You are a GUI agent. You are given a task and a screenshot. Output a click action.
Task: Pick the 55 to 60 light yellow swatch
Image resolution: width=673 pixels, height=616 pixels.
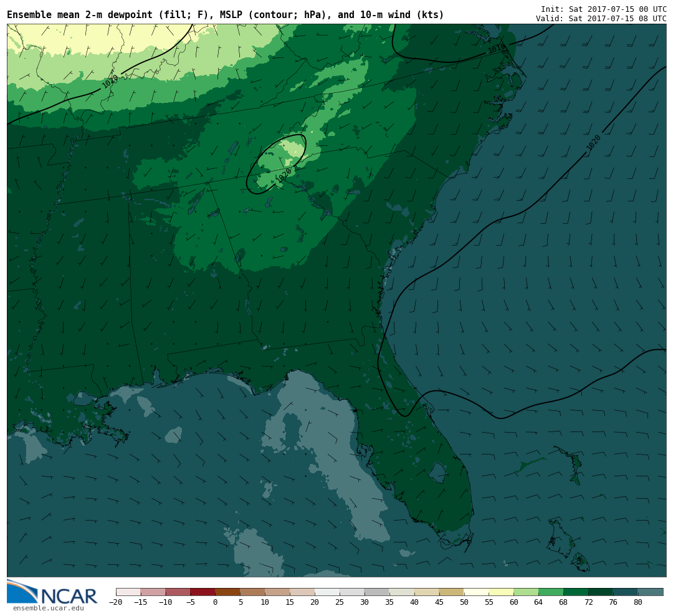pyautogui.click(x=502, y=592)
